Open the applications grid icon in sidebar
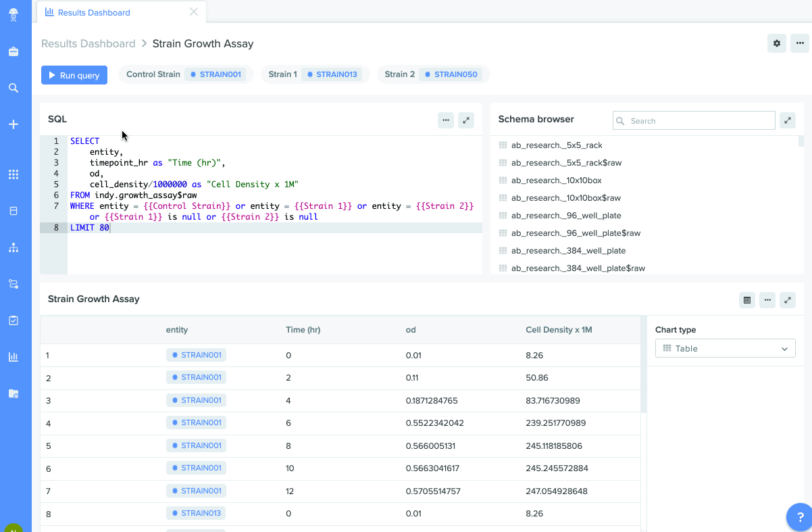Image resolution: width=812 pixels, height=532 pixels. 14,174
